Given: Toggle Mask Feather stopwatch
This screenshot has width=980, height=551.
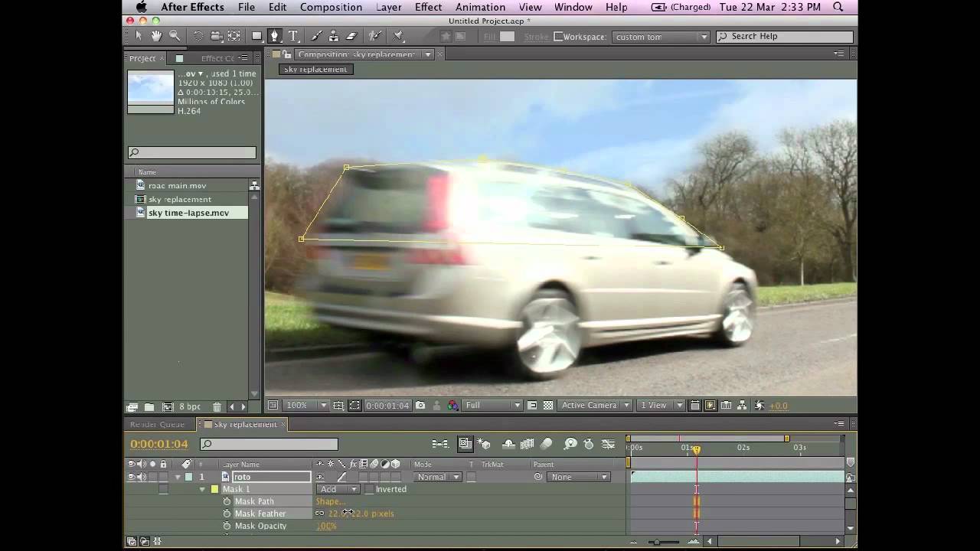Looking at the screenshot, I should coord(227,514).
